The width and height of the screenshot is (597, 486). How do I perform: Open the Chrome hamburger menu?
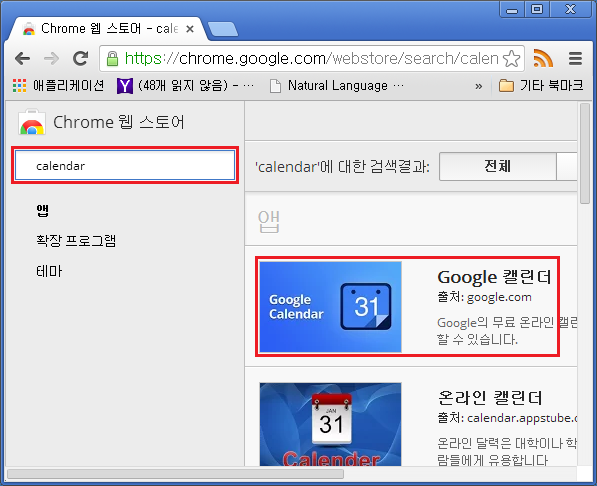575,59
